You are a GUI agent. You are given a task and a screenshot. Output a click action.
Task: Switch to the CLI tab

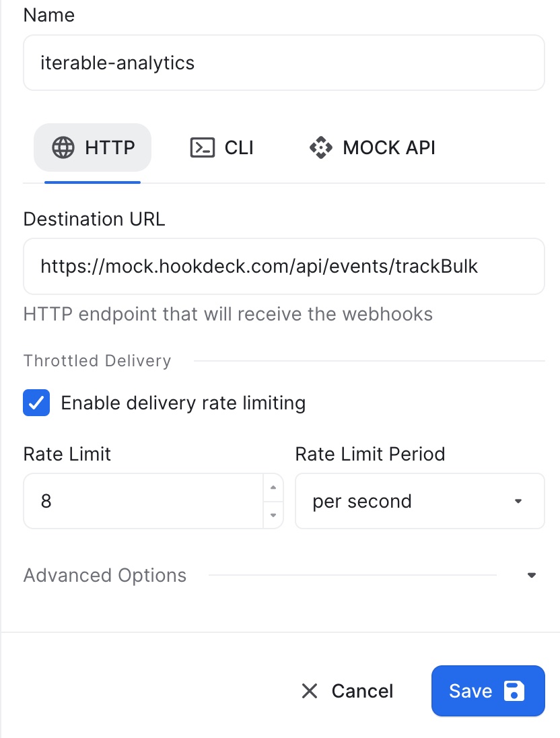tap(221, 147)
